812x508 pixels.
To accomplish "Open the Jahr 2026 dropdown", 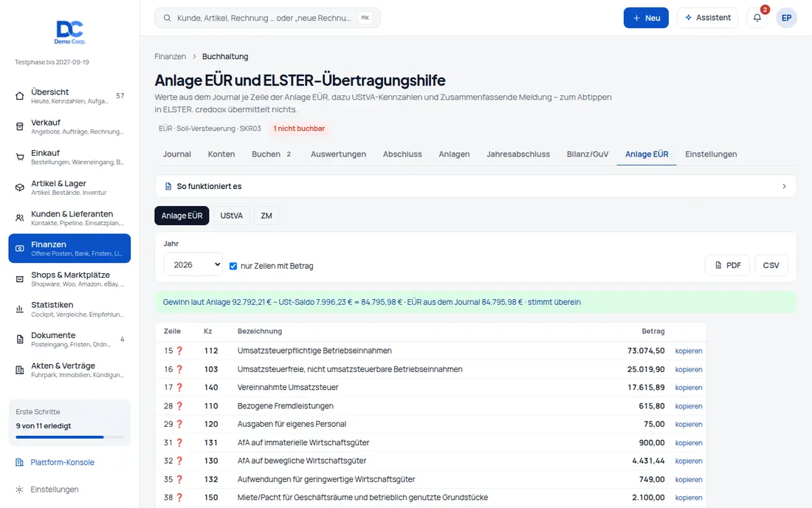I will [193, 264].
